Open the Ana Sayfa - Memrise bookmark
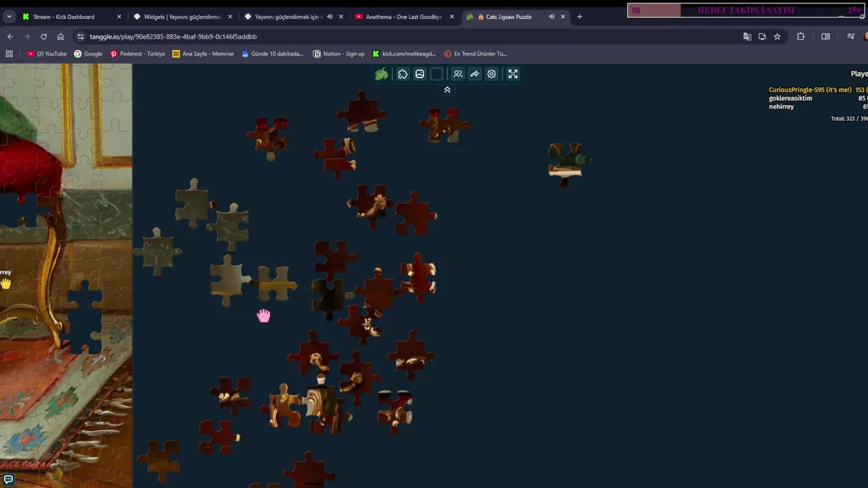Viewport: 868px width, 488px height. point(203,54)
